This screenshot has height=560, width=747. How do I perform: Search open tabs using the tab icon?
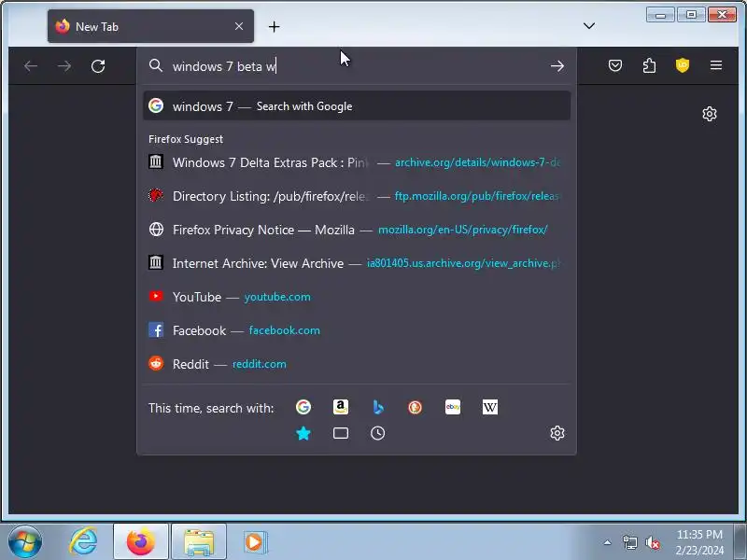(341, 433)
